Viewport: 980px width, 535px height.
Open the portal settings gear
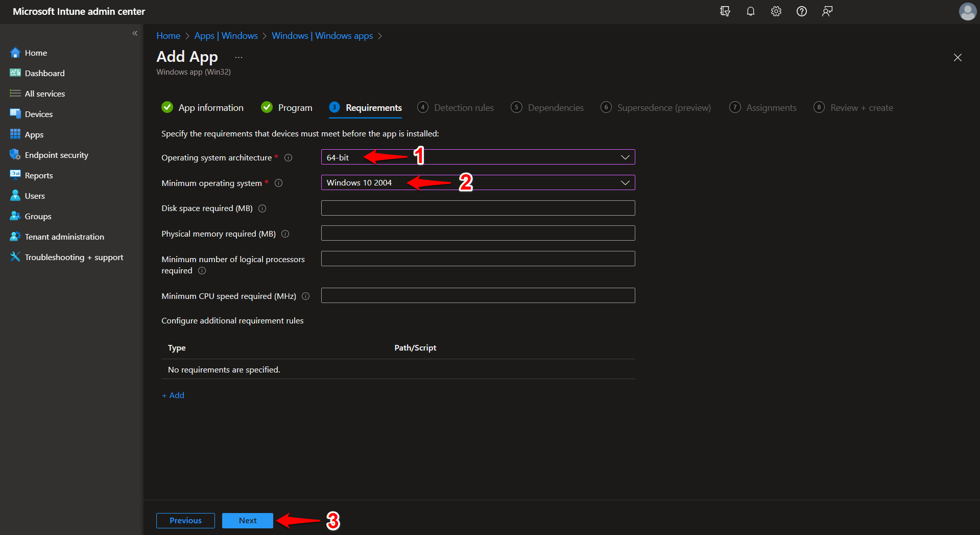[776, 11]
